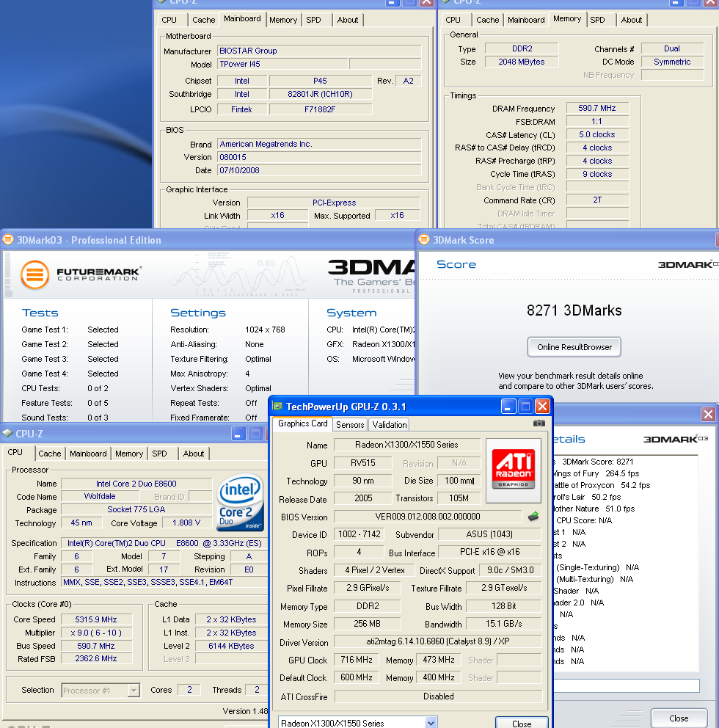719x728 pixels.
Task: Click the PCI-Express graphic interface version
Action: point(335,203)
